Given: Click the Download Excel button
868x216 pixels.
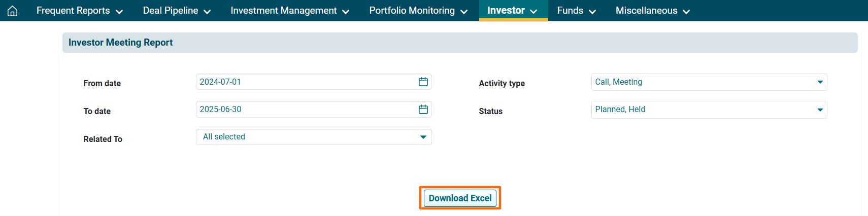Looking at the screenshot, I should tap(460, 198).
